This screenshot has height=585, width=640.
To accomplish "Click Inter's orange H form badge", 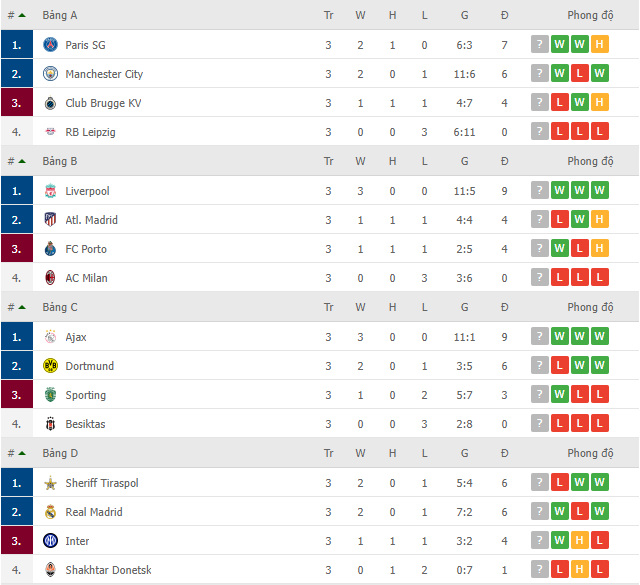I will point(580,540).
